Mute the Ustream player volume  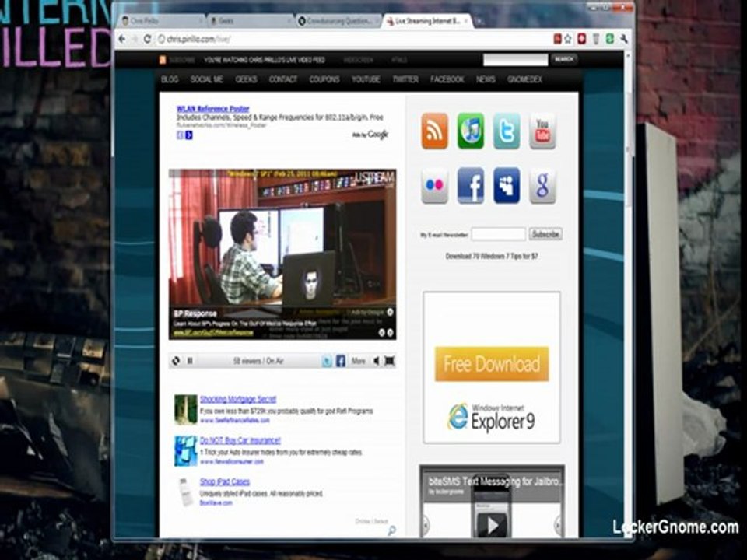377,361
